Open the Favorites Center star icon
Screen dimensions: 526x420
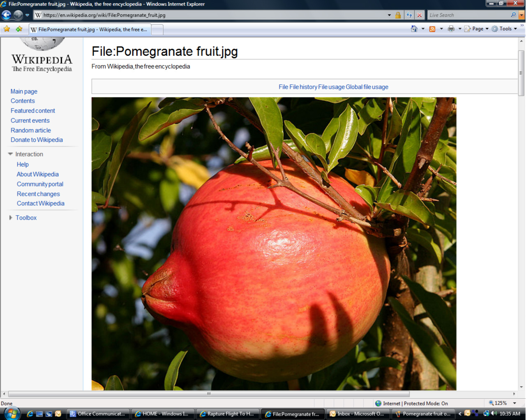coord(7,29)
